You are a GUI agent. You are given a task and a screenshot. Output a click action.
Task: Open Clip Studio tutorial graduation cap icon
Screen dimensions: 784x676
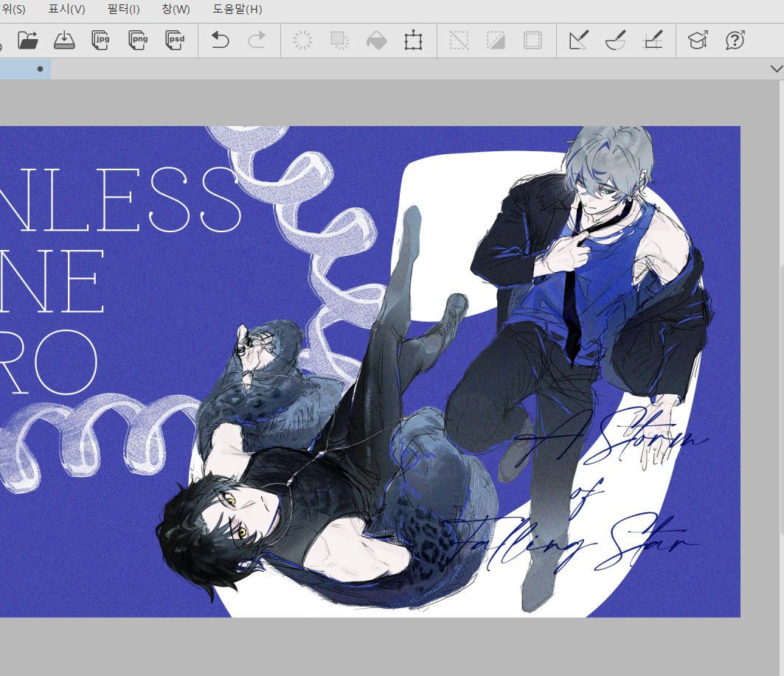698,40
